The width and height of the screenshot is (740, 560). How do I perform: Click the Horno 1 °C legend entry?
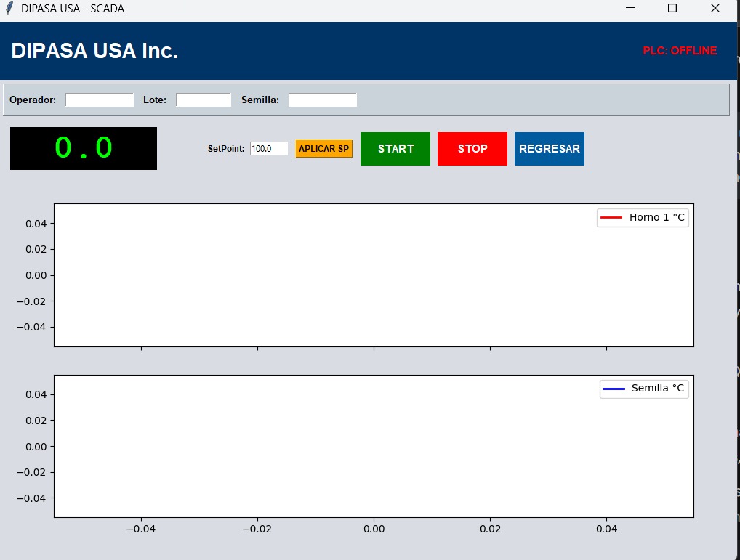(x=643, y=218)
